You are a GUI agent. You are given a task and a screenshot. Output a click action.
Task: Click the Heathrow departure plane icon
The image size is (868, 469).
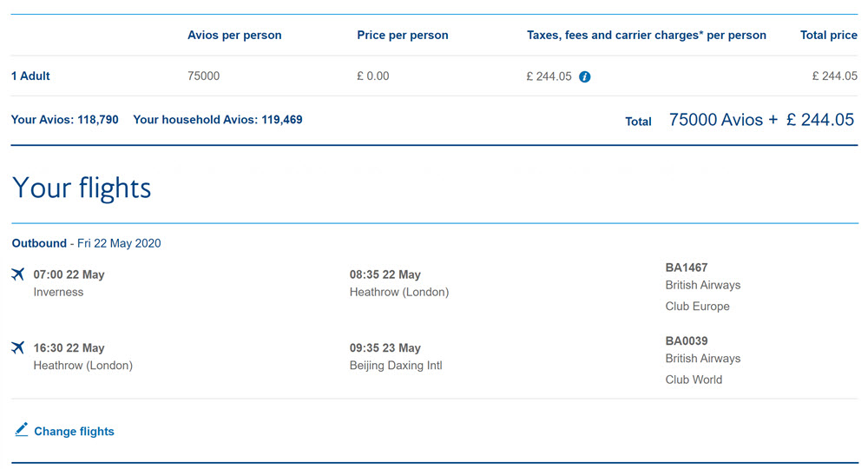(x=17, y=347)
